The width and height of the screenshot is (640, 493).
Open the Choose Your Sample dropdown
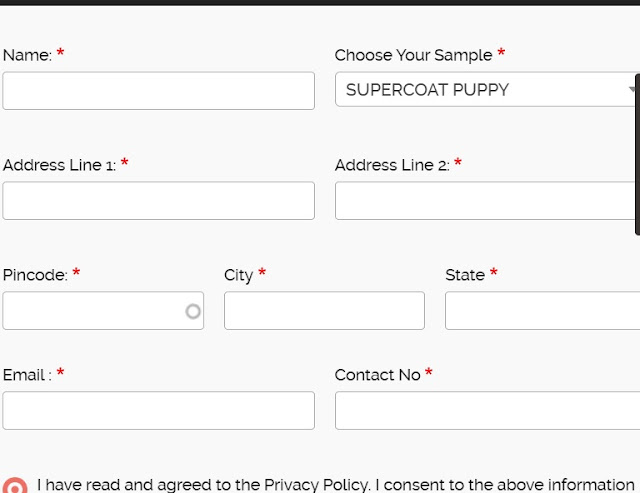[x=480, y=90]
